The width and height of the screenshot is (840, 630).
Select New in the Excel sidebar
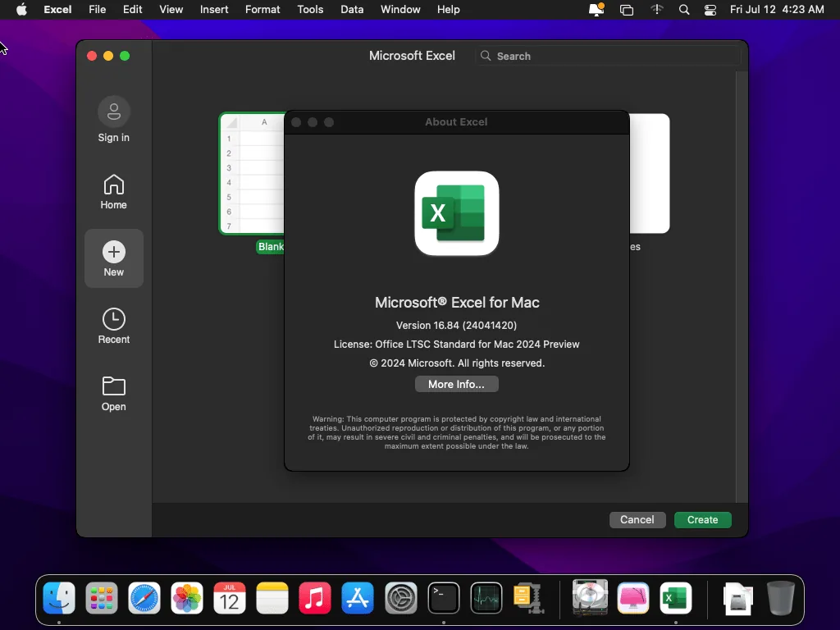pyautogui.click(x=113, y=258)
